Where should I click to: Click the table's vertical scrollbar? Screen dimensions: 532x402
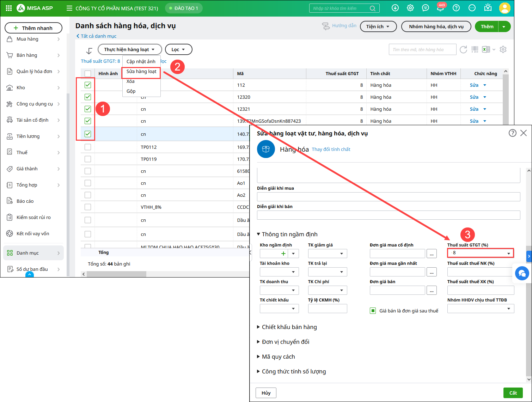click(506, 99)
